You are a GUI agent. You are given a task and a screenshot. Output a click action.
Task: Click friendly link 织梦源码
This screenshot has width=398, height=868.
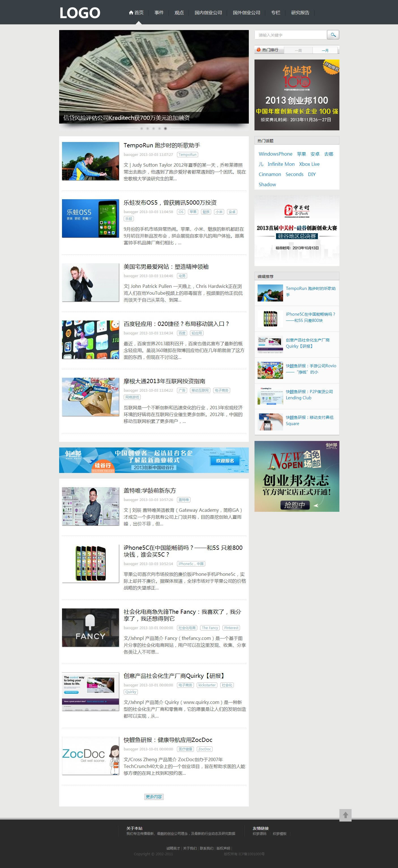[x=260, y=834]
